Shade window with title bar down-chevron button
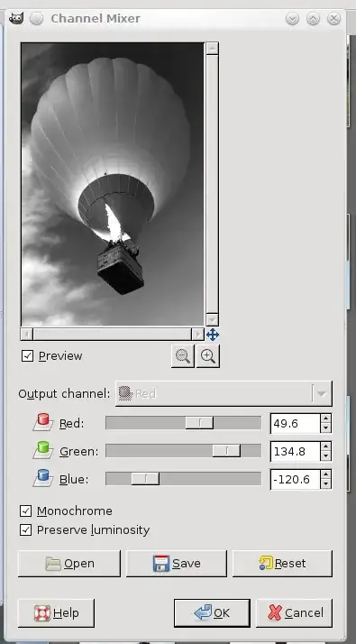356x644 pixels. click(292, 18)
